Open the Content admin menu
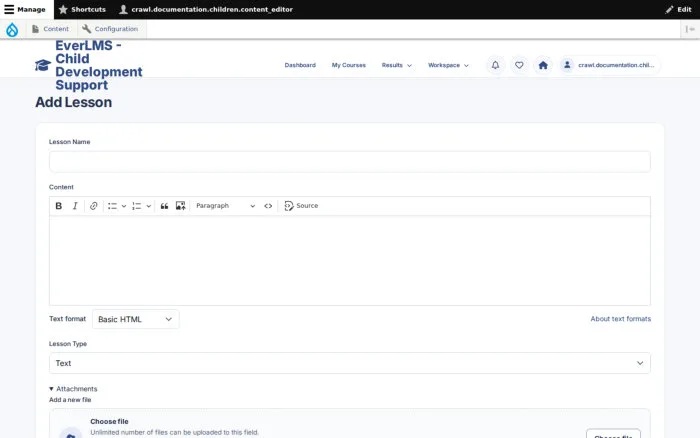The image size is (700, 438). 50,29
